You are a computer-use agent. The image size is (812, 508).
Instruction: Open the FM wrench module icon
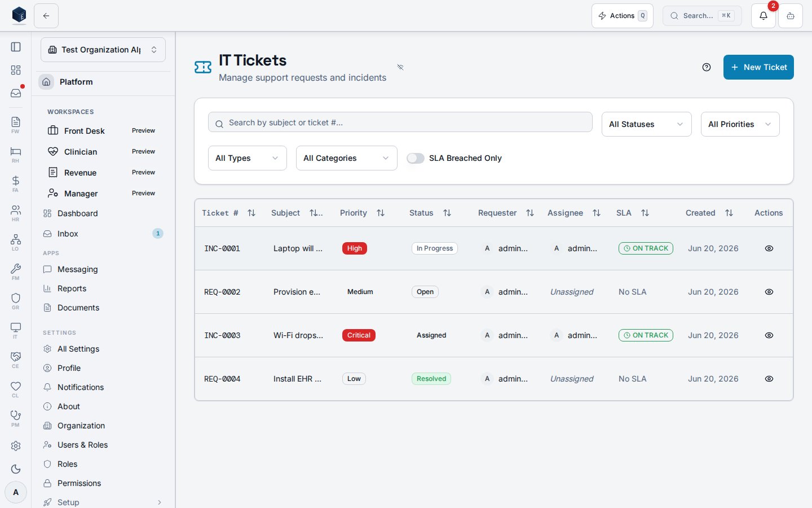tap(16, 271)
